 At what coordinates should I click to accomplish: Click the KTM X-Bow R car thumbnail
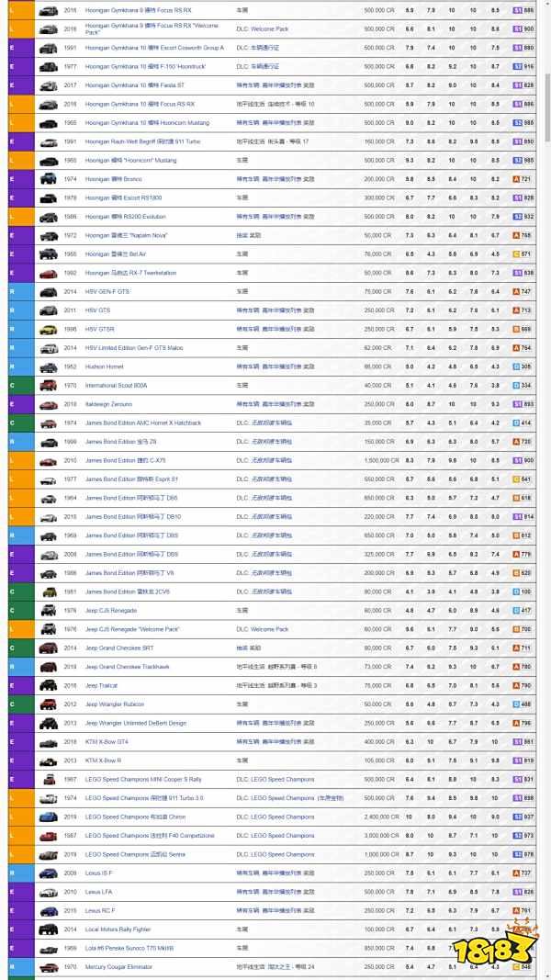point(48,760)
